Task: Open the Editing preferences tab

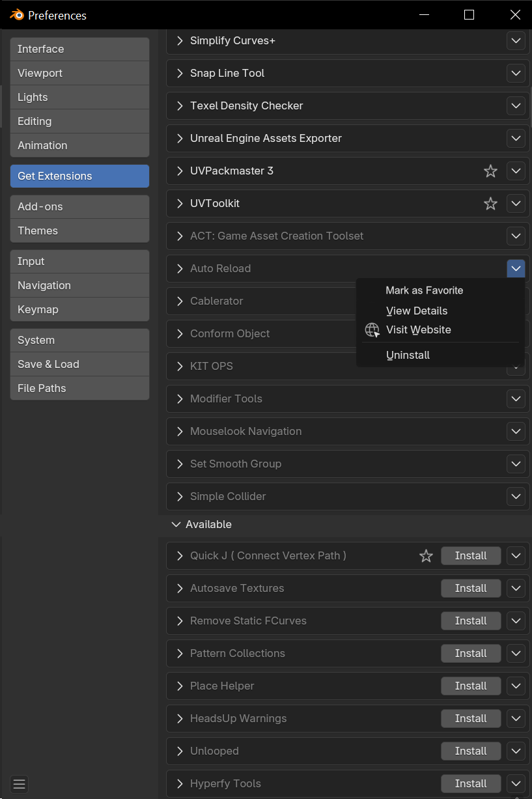Action: tap(79, 121)
